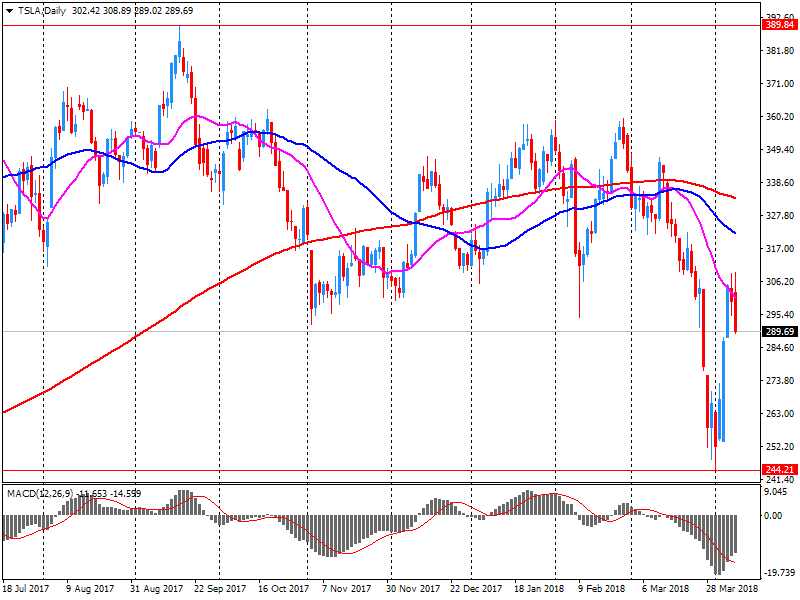The image size is (800, 600).
Task: Click the 9 Feb 2018 date label
Action: tap(602, 589)
